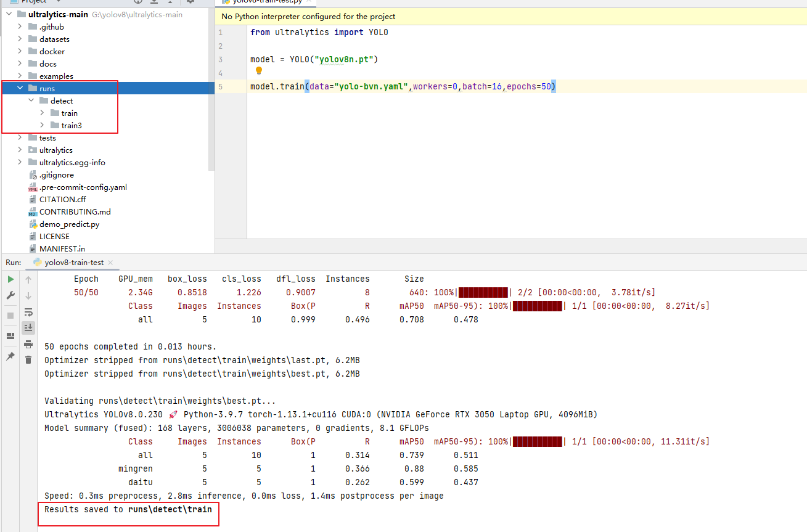
Task: Click the 'daitu' class row in the console
Action: (x=303, y=482)
